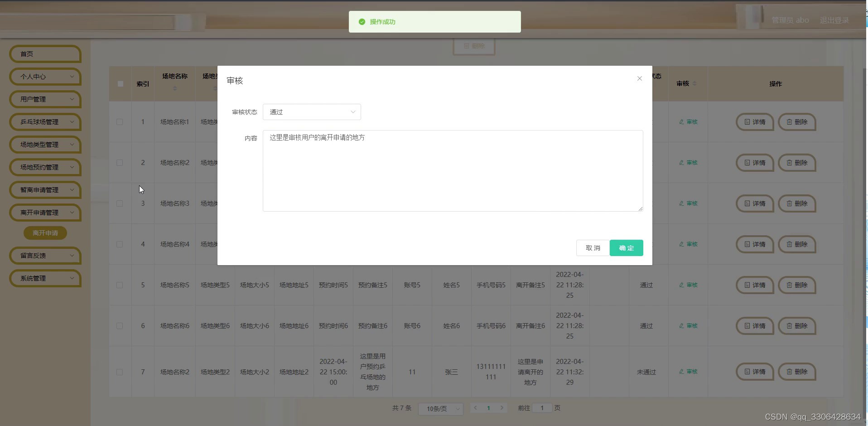Image resolution: width=868 pixels, height=426 pixels.
Task: Delete row 5 with 删除 button
Action: point(797,285)
